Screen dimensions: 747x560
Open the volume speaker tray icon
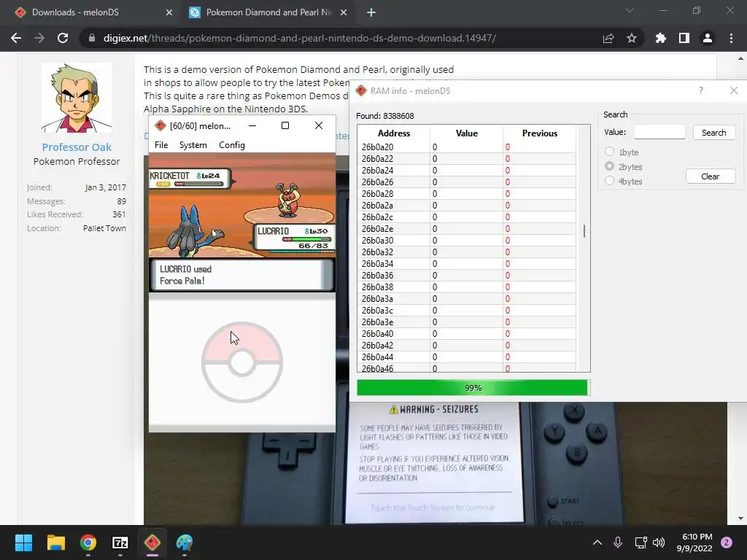tap(659, 542)
